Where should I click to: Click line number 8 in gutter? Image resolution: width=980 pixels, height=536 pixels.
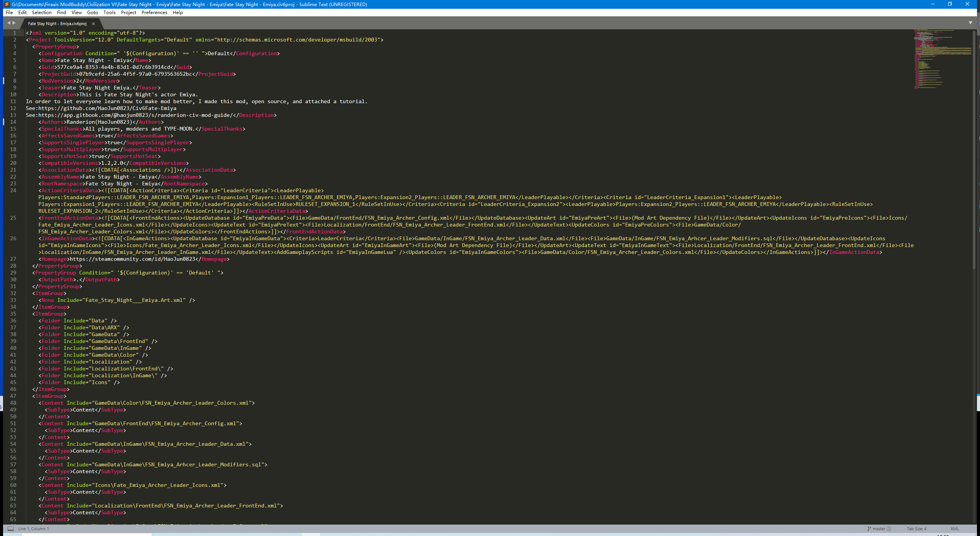click(14, 81)
